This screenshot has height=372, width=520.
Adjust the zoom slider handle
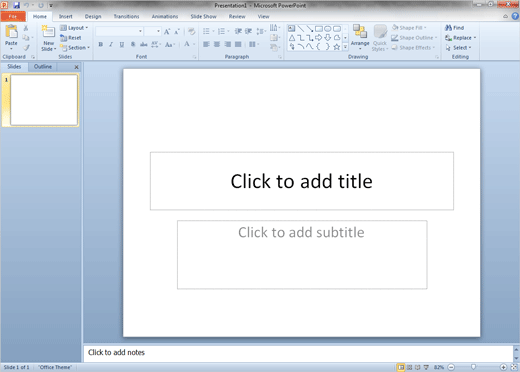(473, 367)
